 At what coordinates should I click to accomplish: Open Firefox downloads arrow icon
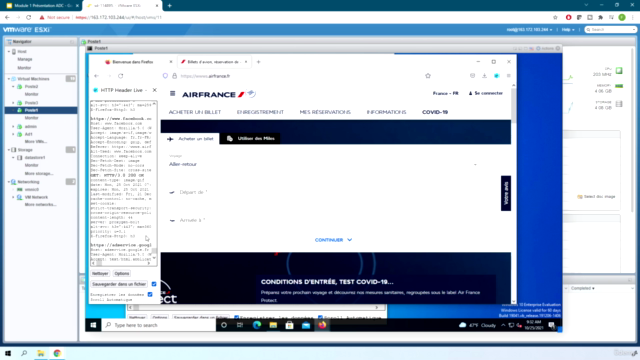(484, 76)
